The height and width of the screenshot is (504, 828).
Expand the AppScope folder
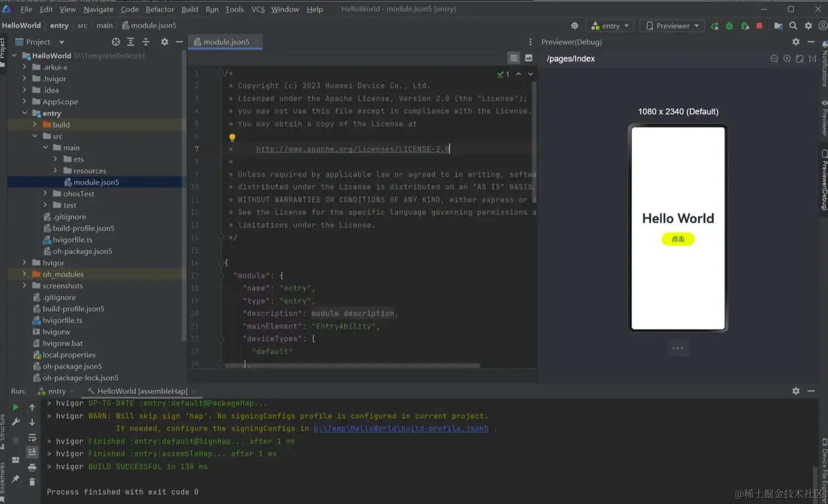pos(24,101)
